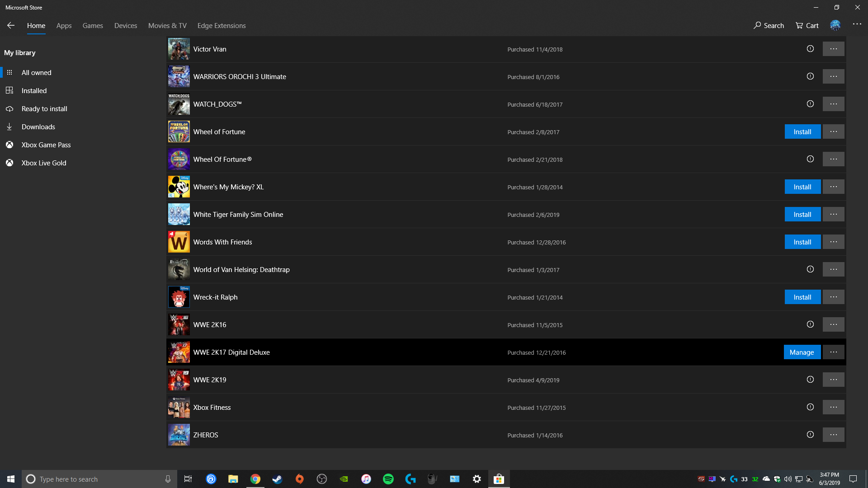
Task: Open more options for Wreck-it Ralph
Action: pyautogui.click(x=834, y=297)
